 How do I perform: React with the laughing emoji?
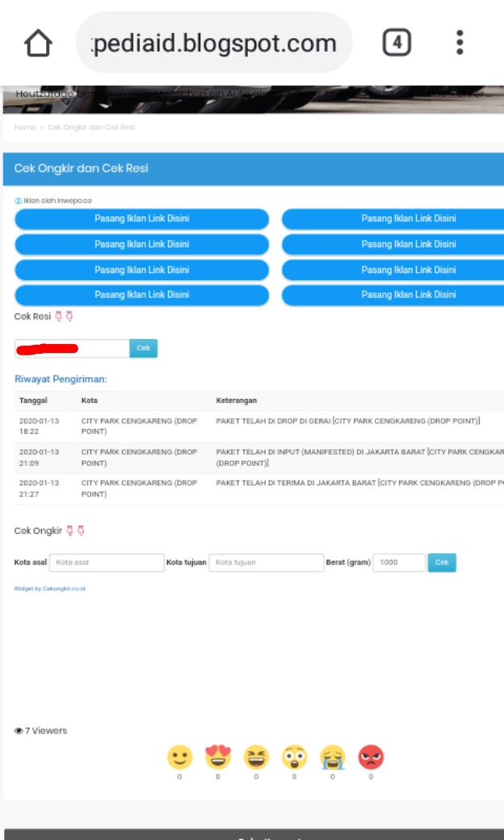(256, 757)
